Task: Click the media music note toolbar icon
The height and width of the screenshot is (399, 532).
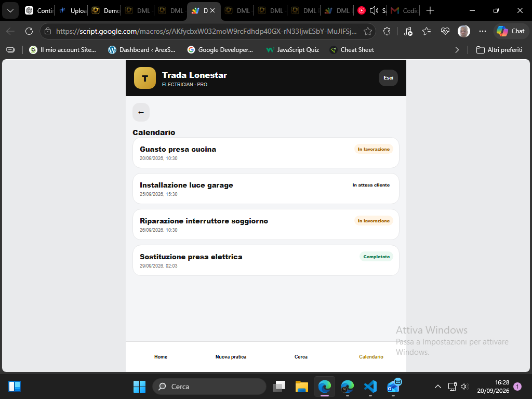Action: click(408, 31)
